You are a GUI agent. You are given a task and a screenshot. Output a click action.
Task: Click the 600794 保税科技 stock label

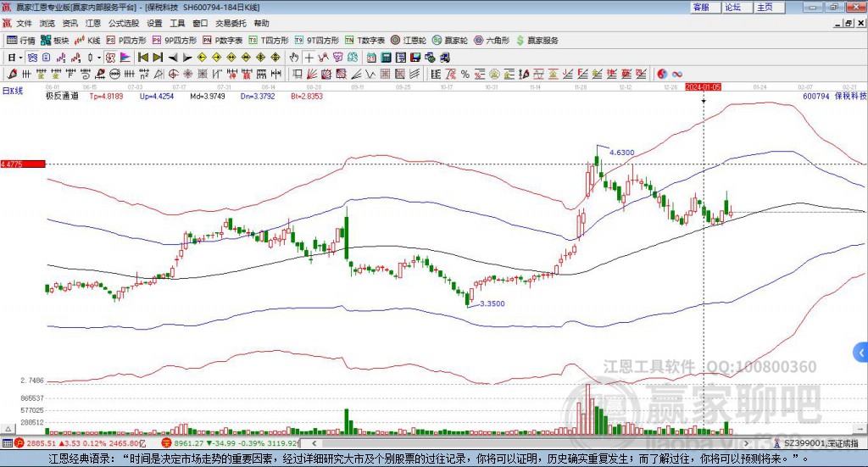point(835,96)
